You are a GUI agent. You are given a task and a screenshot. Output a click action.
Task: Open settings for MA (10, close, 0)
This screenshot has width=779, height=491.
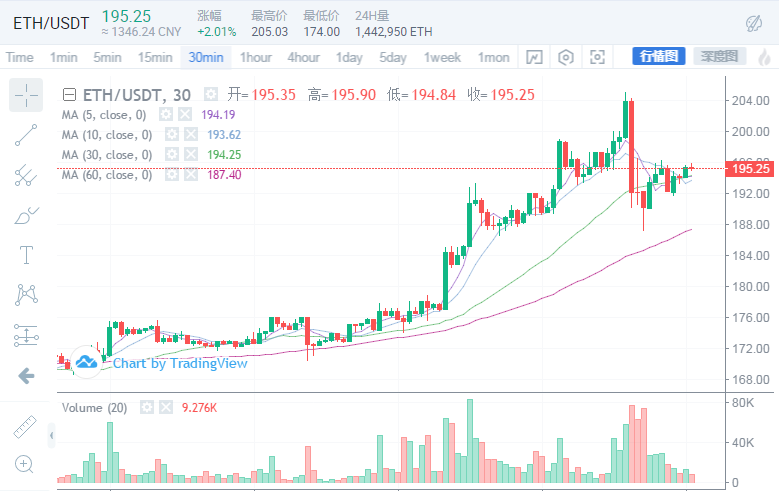point(172,135)
